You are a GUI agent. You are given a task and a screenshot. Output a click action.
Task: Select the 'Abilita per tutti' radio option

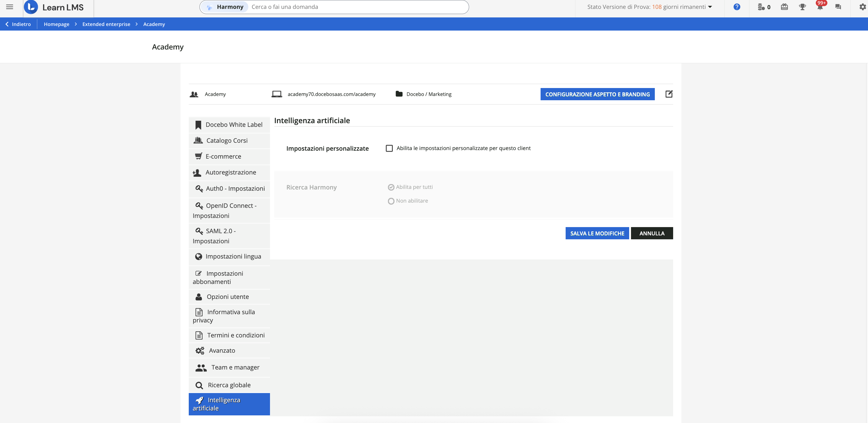tap(391, 187)
